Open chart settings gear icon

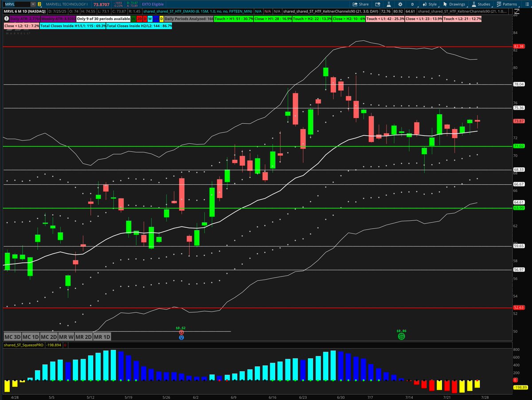click(x=400, y=4)
